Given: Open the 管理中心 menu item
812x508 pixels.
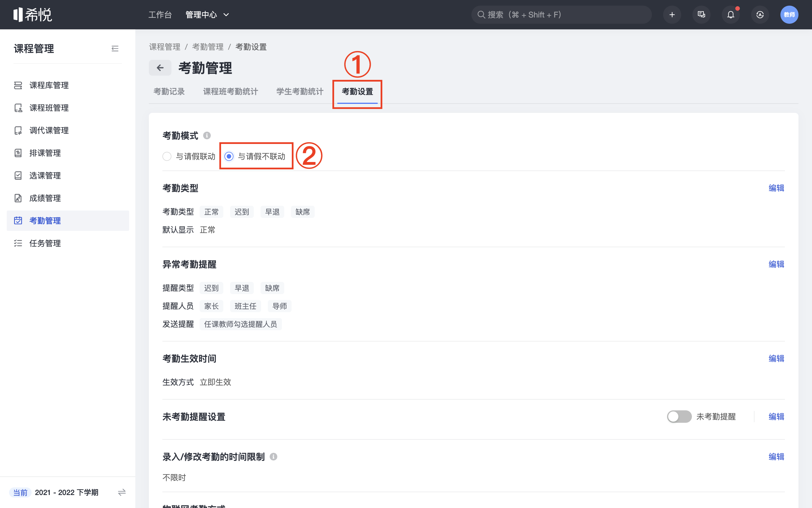Looking at the screenshot, I should click(x=201, y=14).
